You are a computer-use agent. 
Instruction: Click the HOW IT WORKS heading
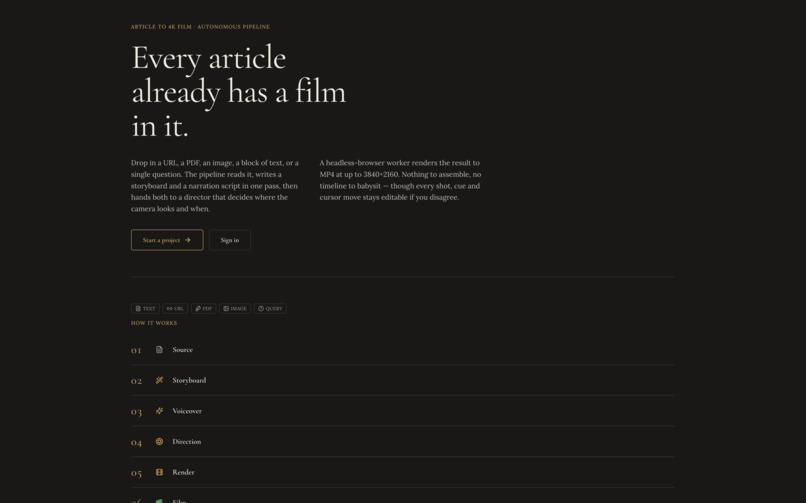[154, 323]
